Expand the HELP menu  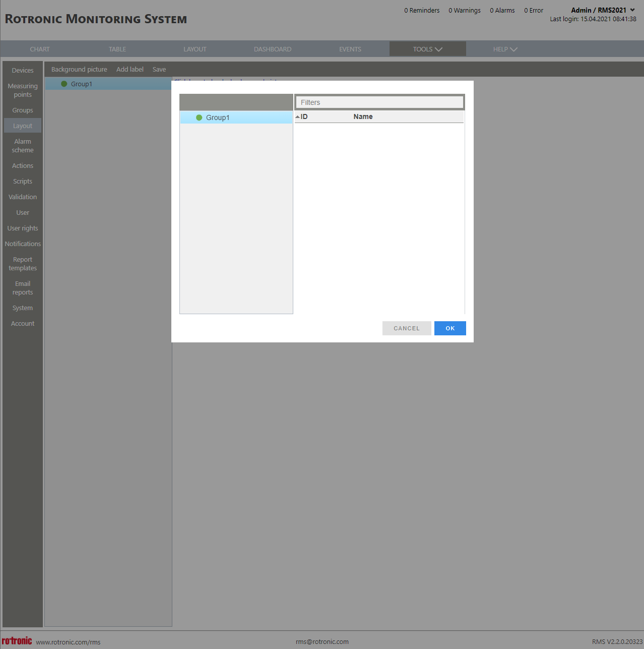point(505,49)
